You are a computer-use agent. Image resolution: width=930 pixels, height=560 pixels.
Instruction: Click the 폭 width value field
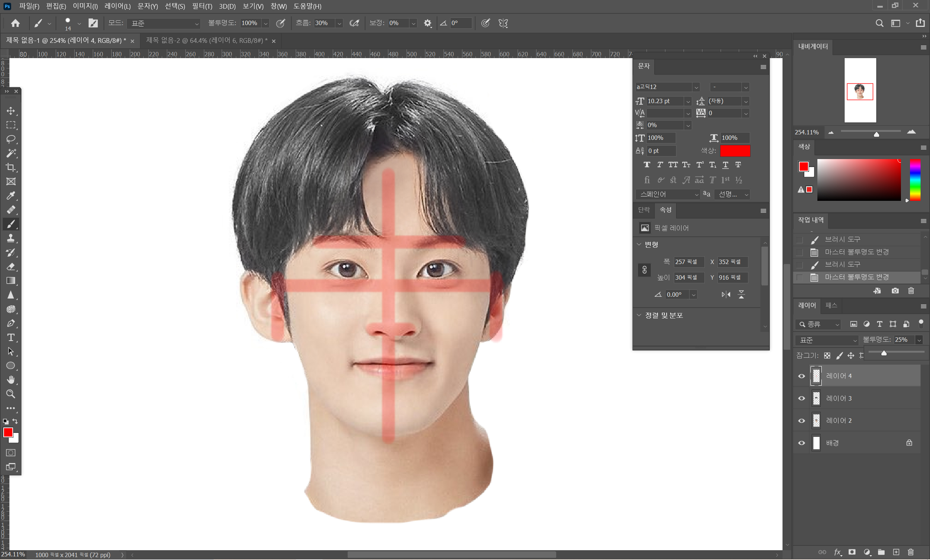tap(688, 262)
